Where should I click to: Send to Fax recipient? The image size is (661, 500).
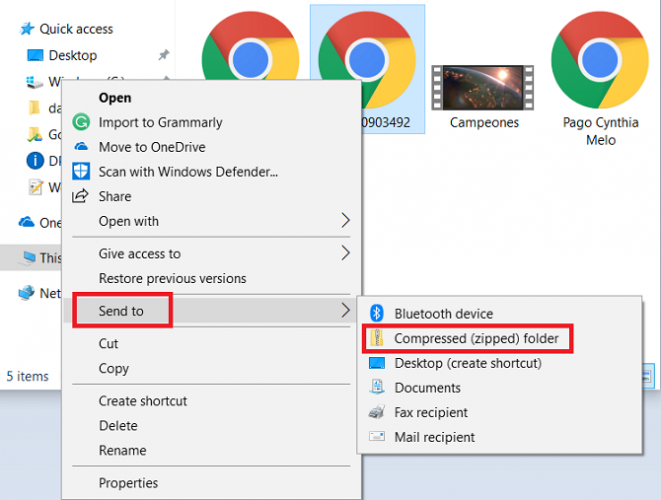click(x=500, y=412)
